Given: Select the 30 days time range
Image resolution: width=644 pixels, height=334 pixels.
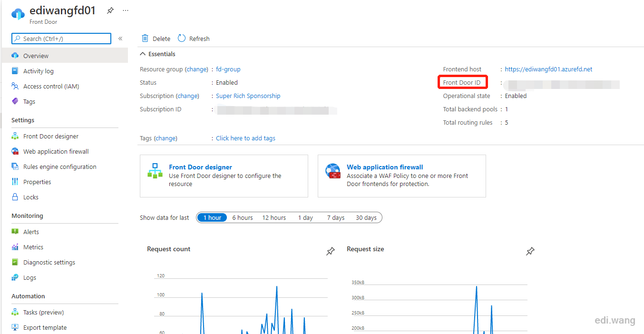Looking at the screenshot, I should [366, 218].
